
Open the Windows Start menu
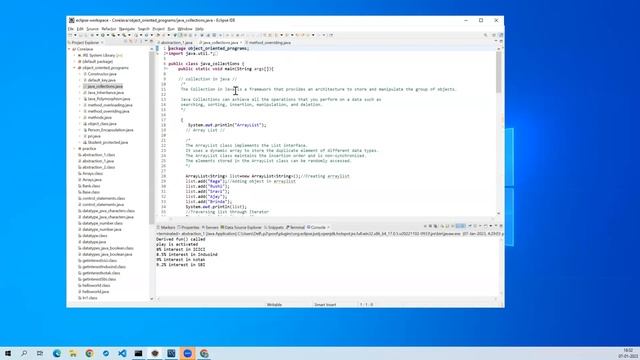tap(8, 353)
